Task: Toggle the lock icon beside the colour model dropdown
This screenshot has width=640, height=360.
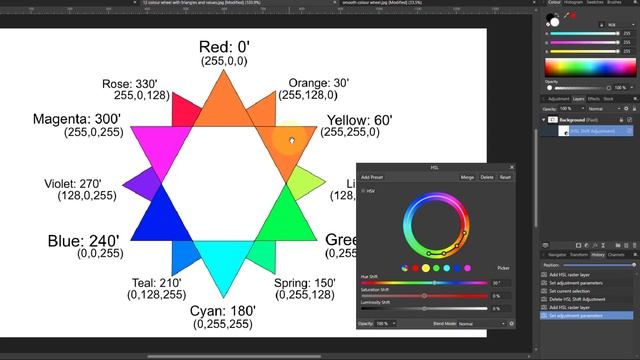Action: (x=601, y=25)
